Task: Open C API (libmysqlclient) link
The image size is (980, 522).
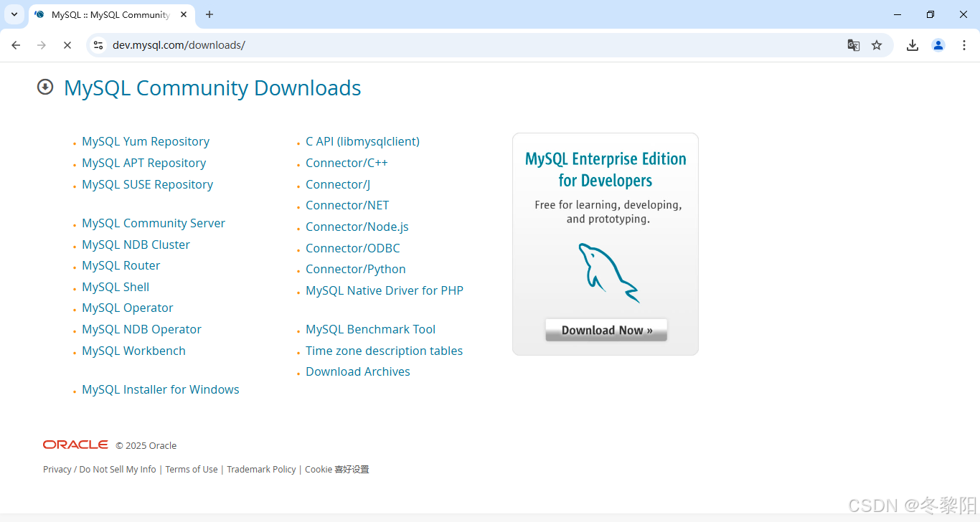Action: point(362,141)
